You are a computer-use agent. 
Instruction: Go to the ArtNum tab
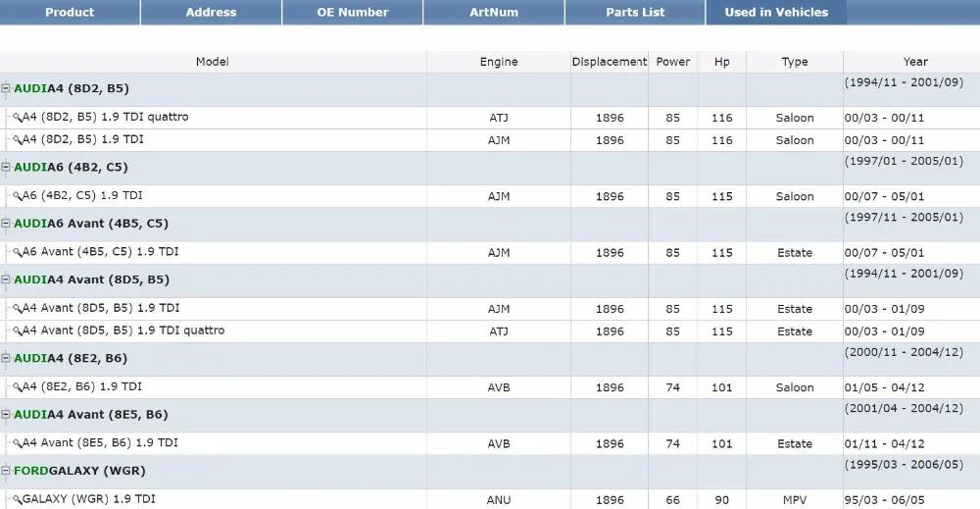(x=494, y=12)
